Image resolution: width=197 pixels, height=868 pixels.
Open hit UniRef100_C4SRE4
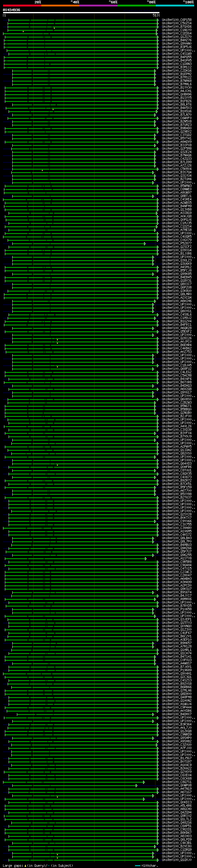coord(177,199)
